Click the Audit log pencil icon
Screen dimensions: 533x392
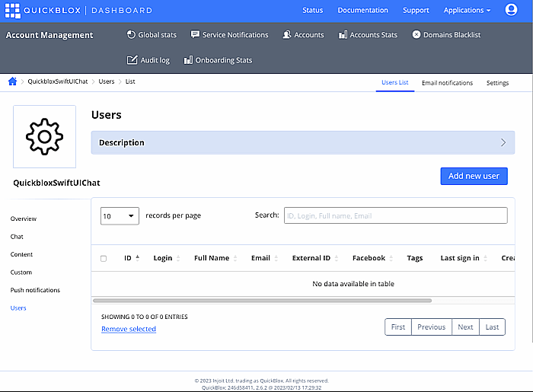point(132,60)
